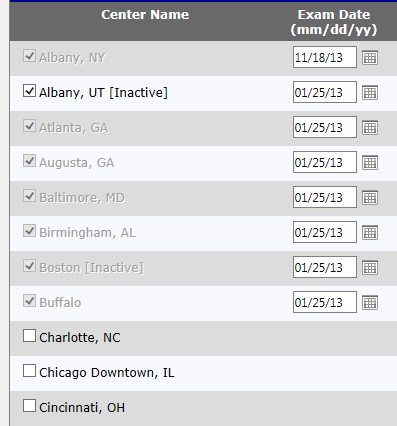Open calendar picker in Baltimore, MD row
Image resolution: width=397 pixels, height=426 pixels.
click(x=370, y=198)
